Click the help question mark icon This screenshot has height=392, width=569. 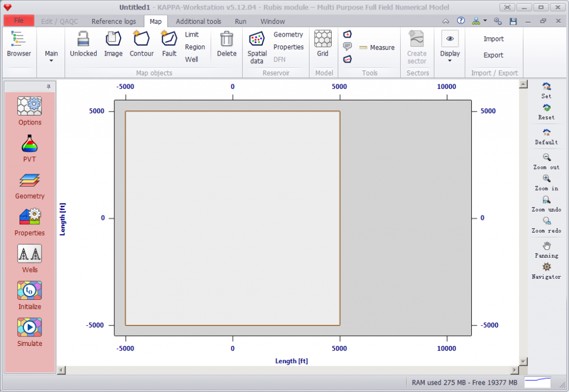(x=461, y=21)
